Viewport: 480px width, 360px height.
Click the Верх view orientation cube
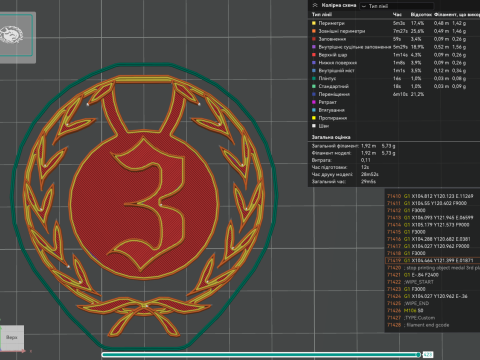(12, 337)
